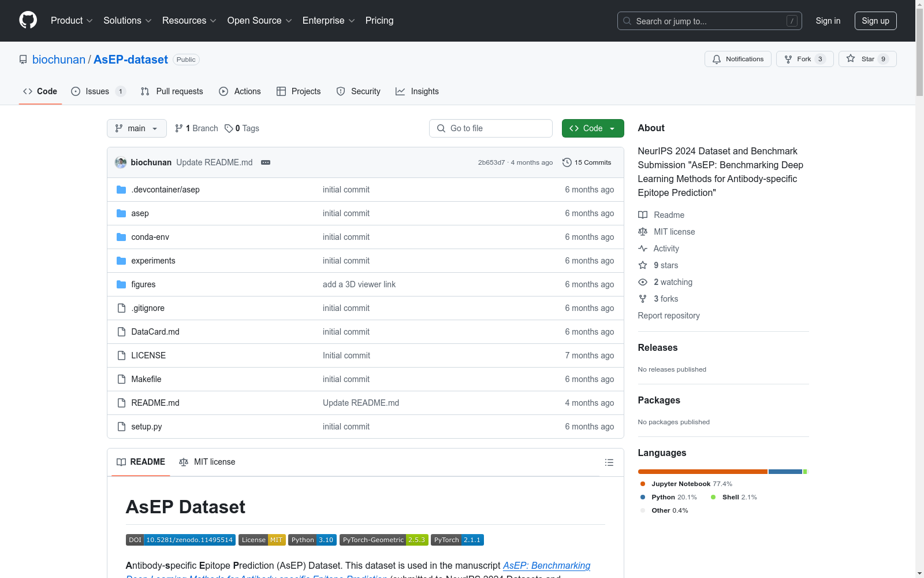Screen dimensions: 924x578
Task: Switch to the Projects tab
Action: coord(299,91)
